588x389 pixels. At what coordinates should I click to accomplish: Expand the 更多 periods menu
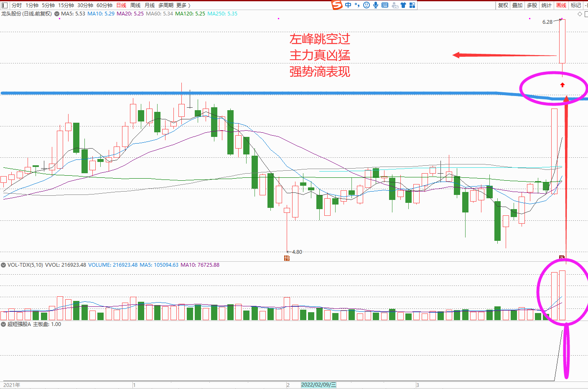(183, 5)
